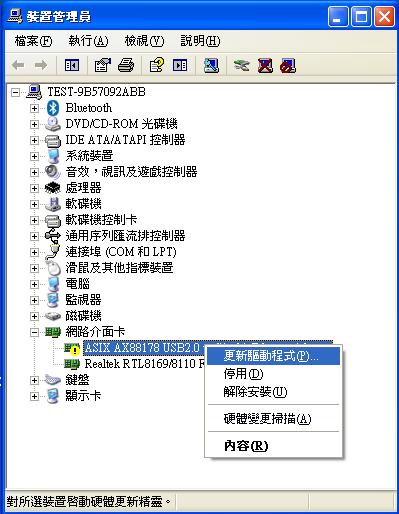This screenshot has height=514, width=399.
Task: Maximize the 裝置管理員 window
Action: pos(361,16)
